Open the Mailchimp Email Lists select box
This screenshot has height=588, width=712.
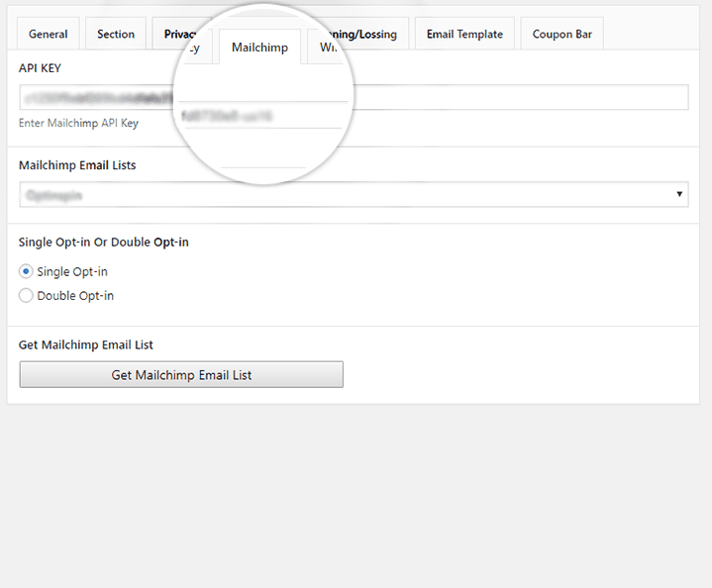pyautogui.click(x=347, y=195)
